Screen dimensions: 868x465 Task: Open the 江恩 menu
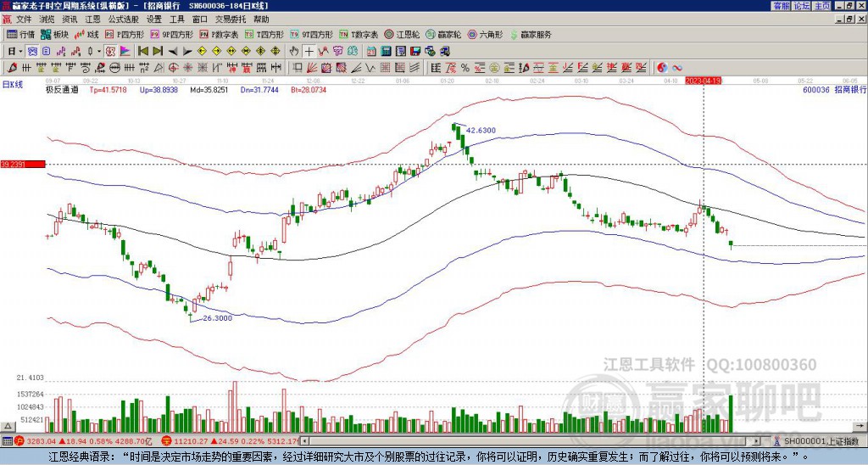click(x=93, y=20)
